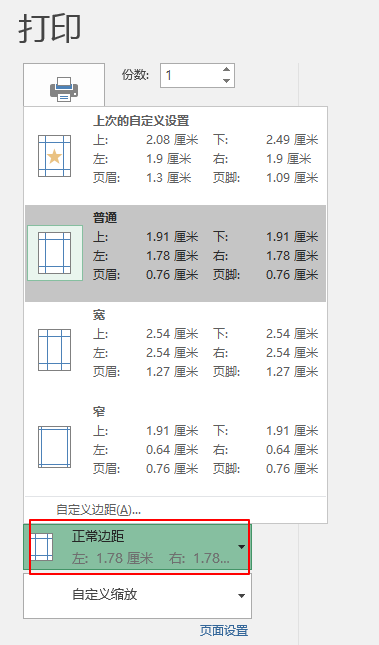Collapse the 正常边距 dropdown arrow

[x=242, y=547]
